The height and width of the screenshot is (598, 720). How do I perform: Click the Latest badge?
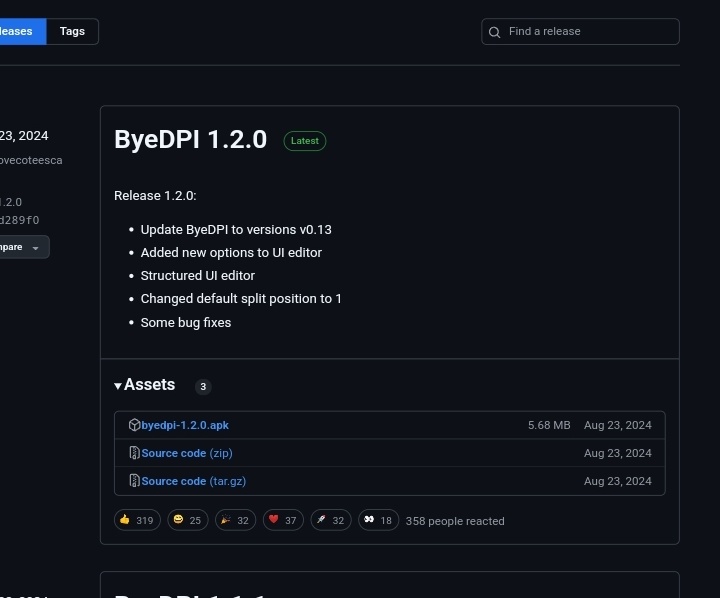(305, 141)
